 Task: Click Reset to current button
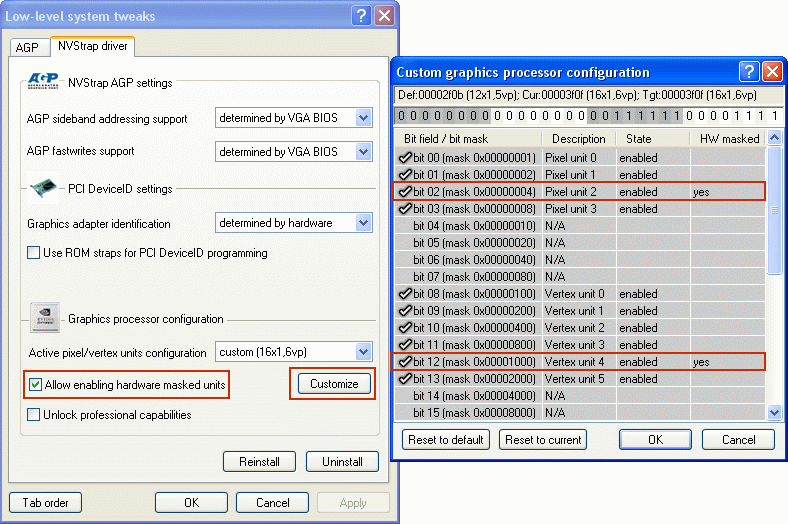[x=543, y=440]
